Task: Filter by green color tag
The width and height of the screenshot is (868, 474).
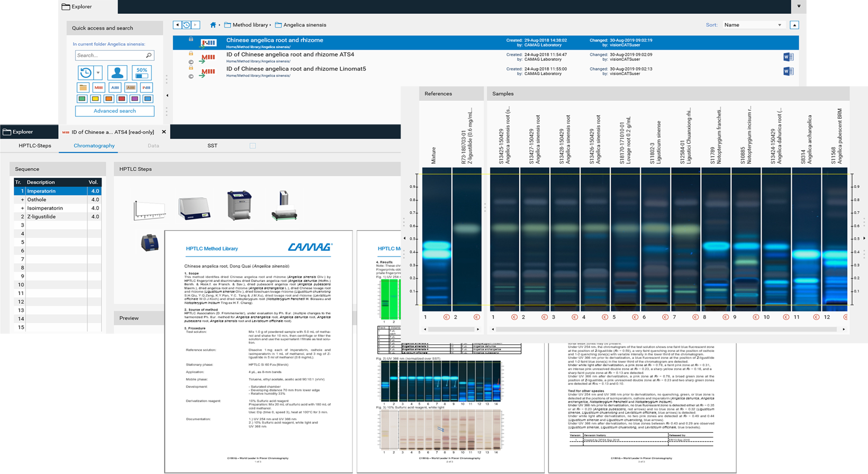Action: coord(82,99)
